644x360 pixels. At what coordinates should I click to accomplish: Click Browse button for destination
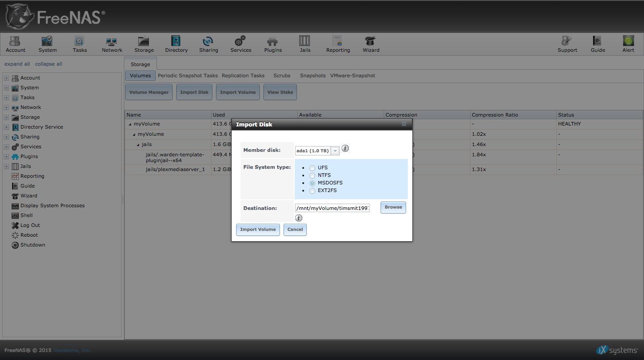point(393,207)
